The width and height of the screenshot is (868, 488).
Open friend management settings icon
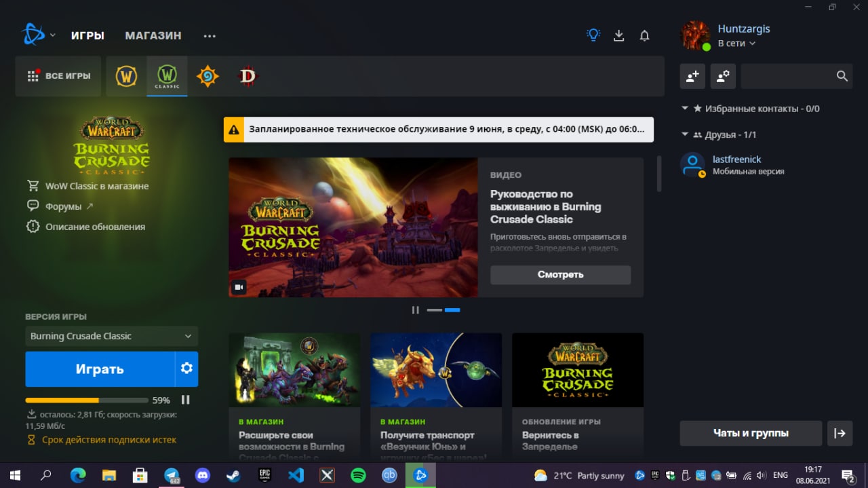point(723,76)
